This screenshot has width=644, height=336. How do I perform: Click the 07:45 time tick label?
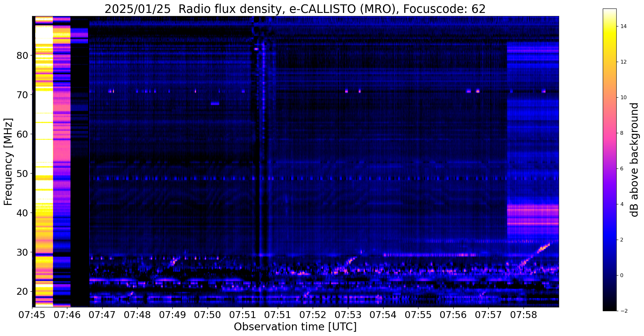pyautogui.click(x=32, y=315)
